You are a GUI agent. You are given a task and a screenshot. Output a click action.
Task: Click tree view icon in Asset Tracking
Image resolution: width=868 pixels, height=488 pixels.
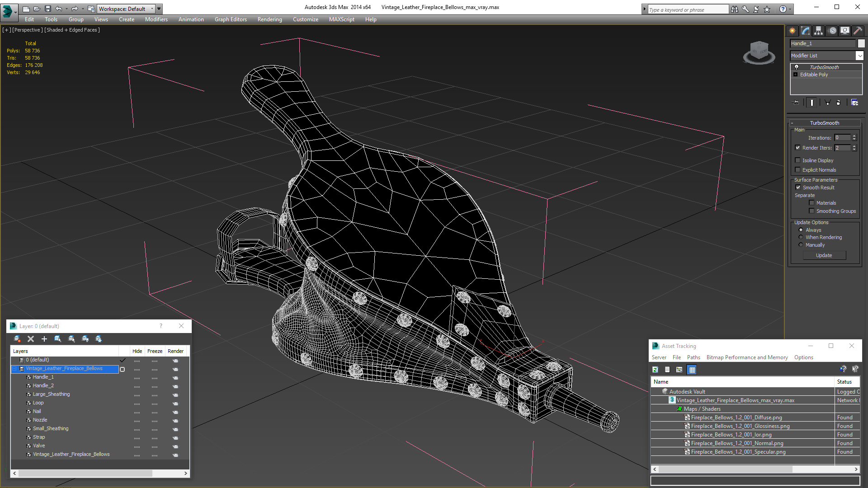[x=679, y=370]
